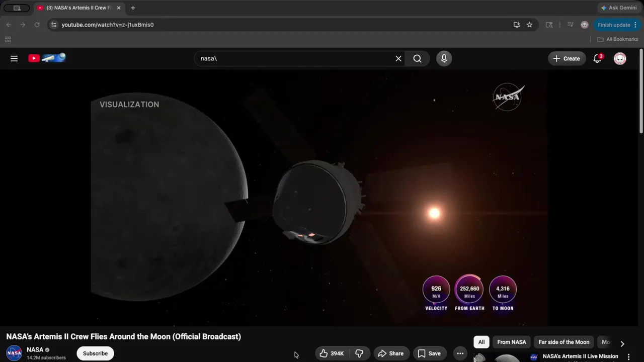Image resolution: width=644 pixels, height=362 pixels.
Task: Open Chrome media controls icon
Action: point(570,25)
